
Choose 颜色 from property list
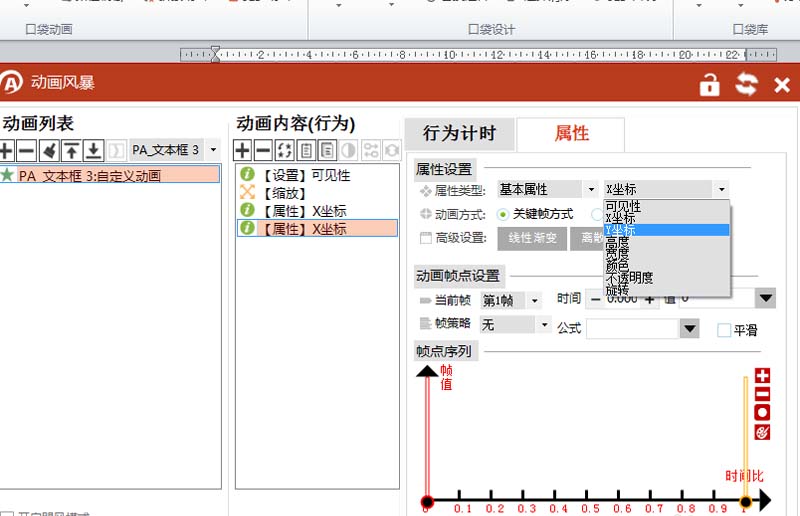(x=666, y=265)
